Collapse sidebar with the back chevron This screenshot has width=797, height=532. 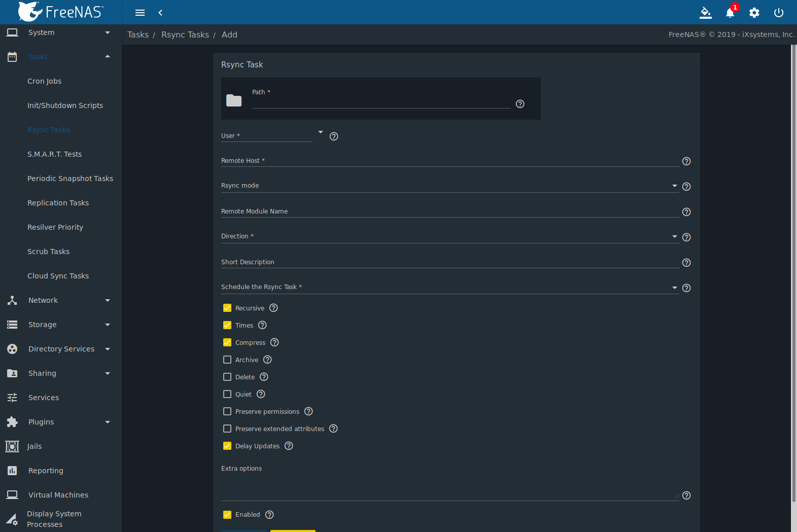(160, 13)
